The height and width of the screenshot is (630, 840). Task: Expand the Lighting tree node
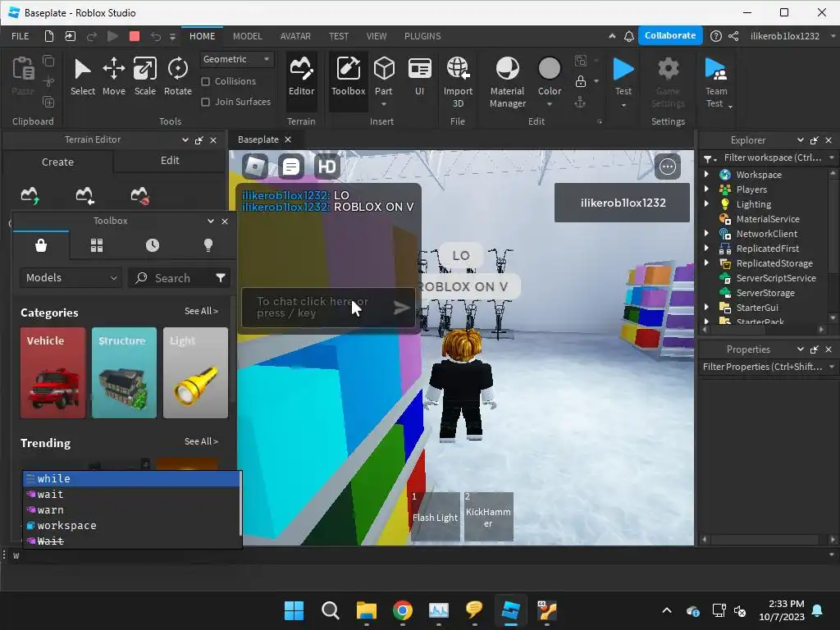[x=706, y=203]
